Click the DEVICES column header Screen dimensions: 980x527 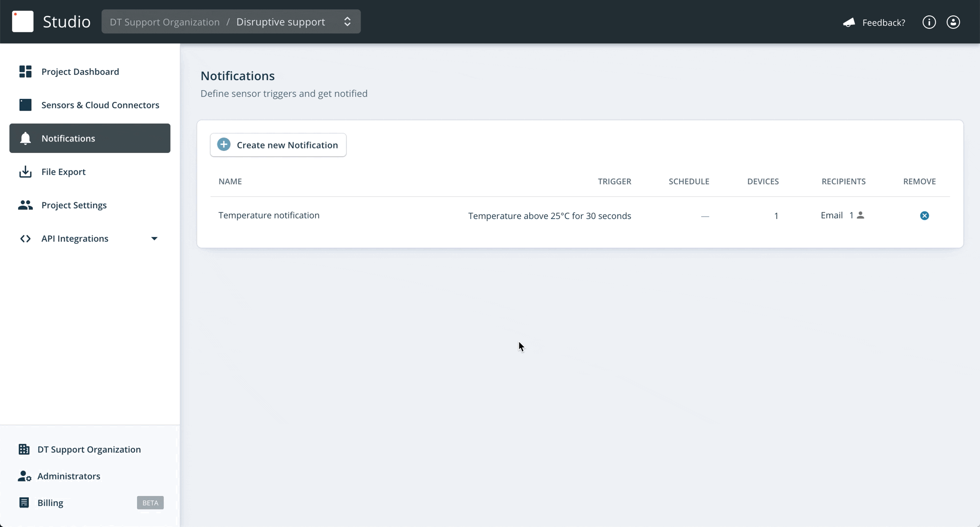pyautogui.click(x=763, y=181)
